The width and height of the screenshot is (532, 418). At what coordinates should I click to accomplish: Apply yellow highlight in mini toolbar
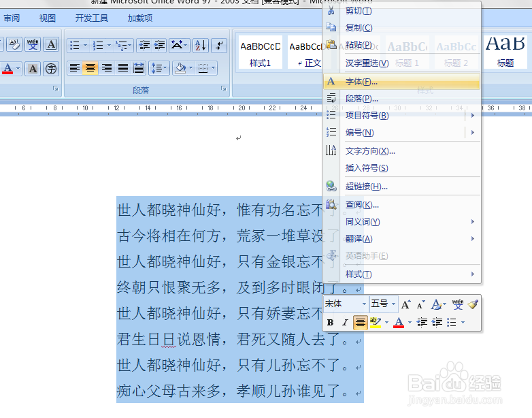click(376, 322)
